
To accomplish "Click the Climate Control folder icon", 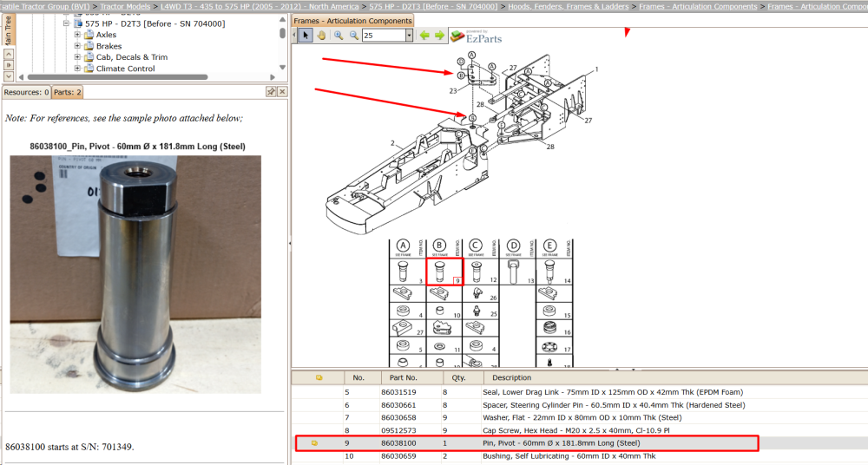I will 89,68.
